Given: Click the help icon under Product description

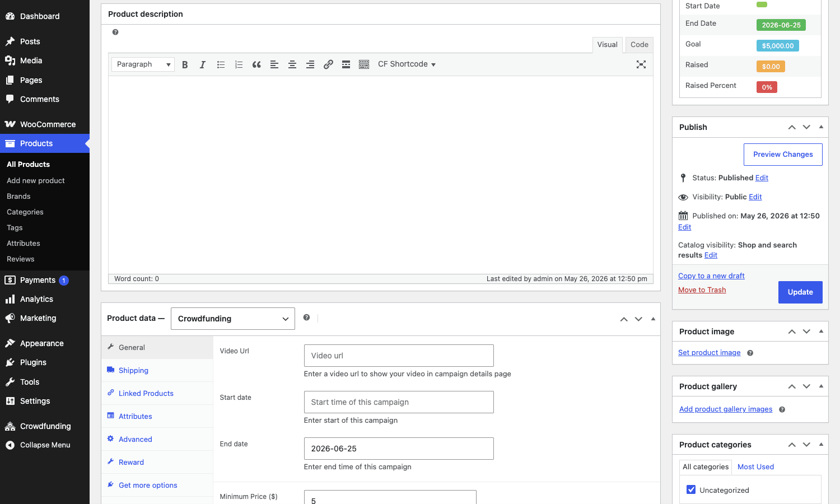Looking at the screenshot, I should 115,32.
